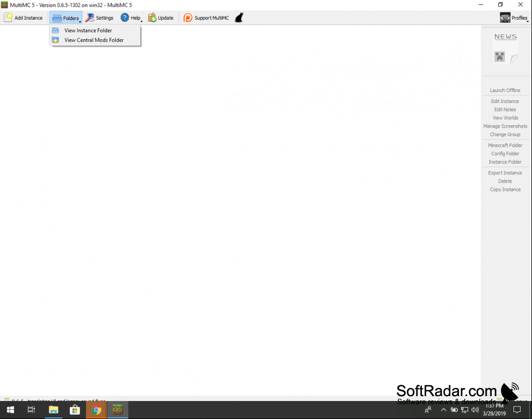Click Change Group
The image size is (532, 419).
pyautogui.click(x=505, y=135)
